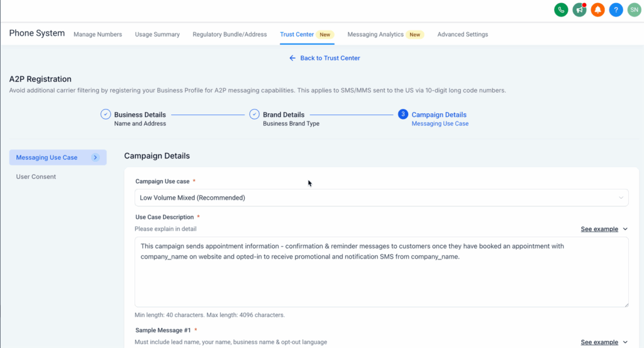This screenshot has height=348, width=644.
Task: Click the Campaign Details step label
Action: [439, 115]
